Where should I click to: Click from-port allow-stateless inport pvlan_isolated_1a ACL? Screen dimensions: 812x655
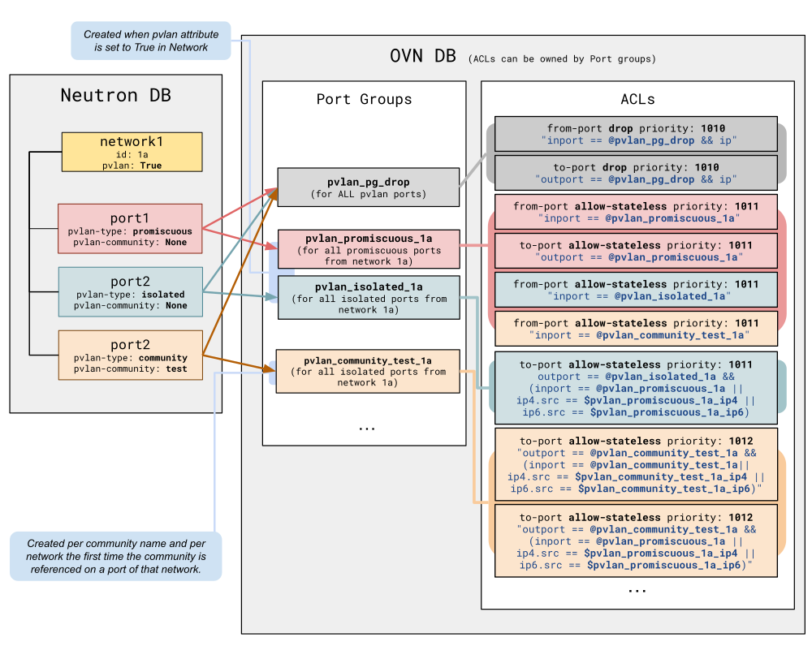click(636, 290)
